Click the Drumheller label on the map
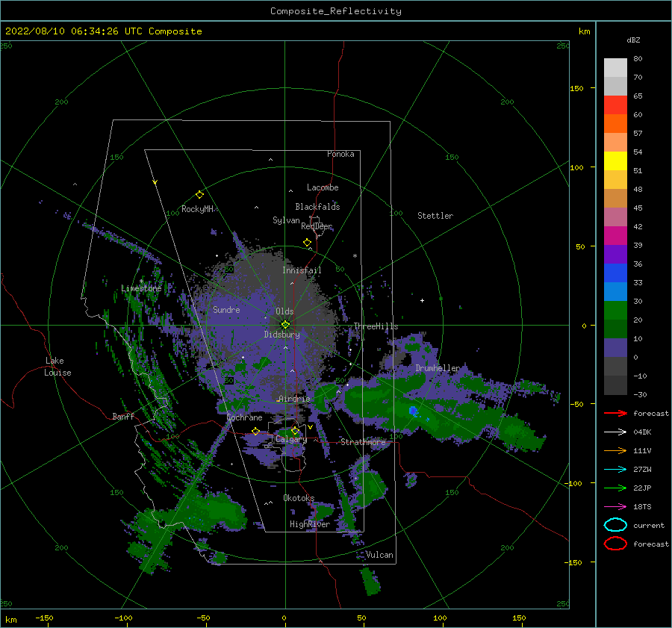 click(438, 368)
